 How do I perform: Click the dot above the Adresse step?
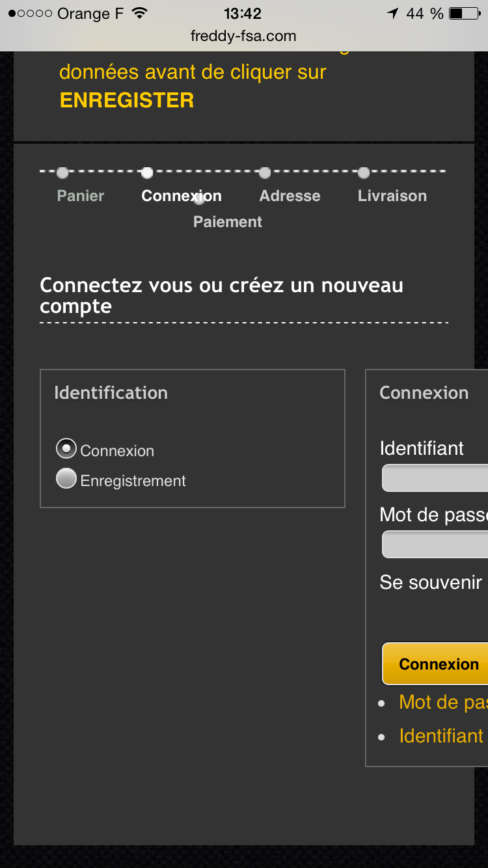[x=265, y=173]
